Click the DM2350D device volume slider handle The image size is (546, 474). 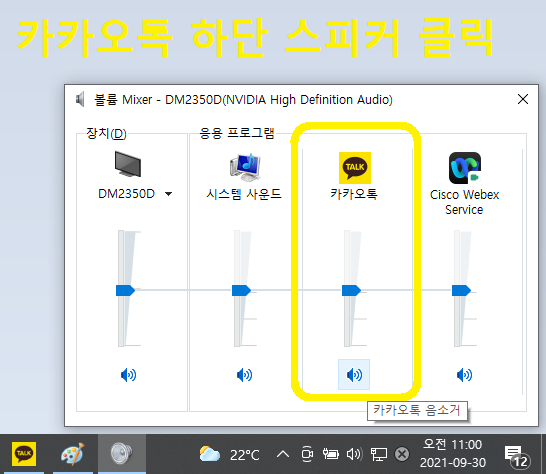125,290
